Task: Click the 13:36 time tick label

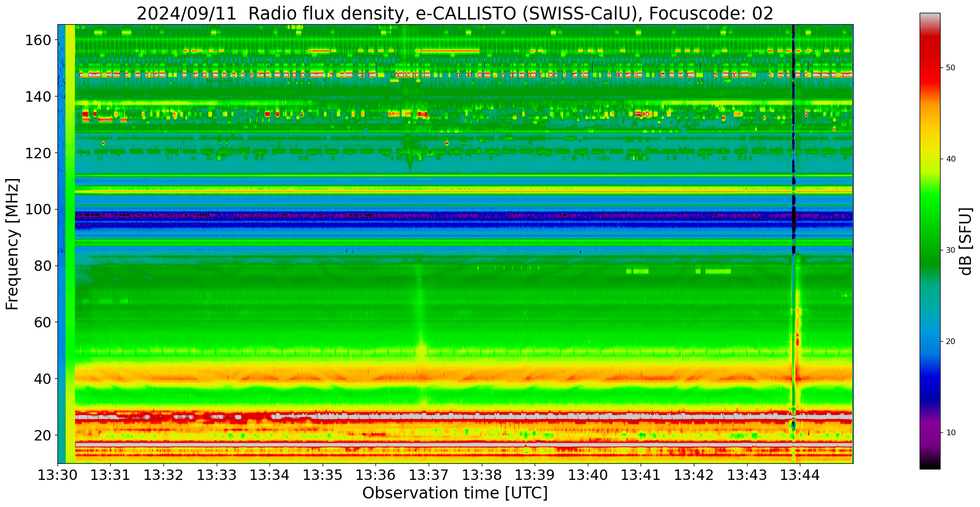Action: [376, 475]
